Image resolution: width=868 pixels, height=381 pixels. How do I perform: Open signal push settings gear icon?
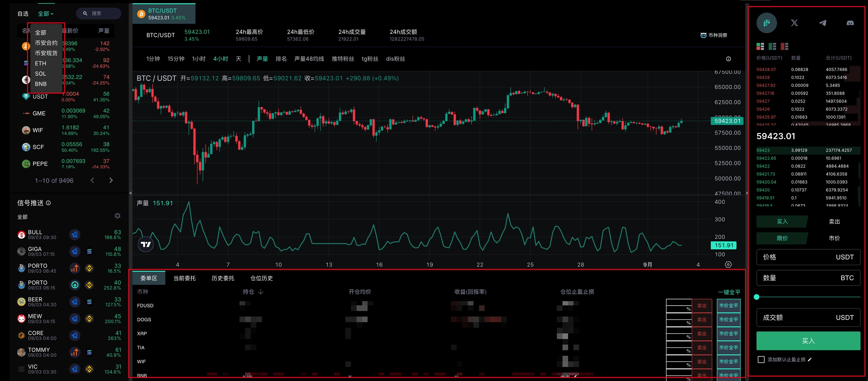point(118,216)
